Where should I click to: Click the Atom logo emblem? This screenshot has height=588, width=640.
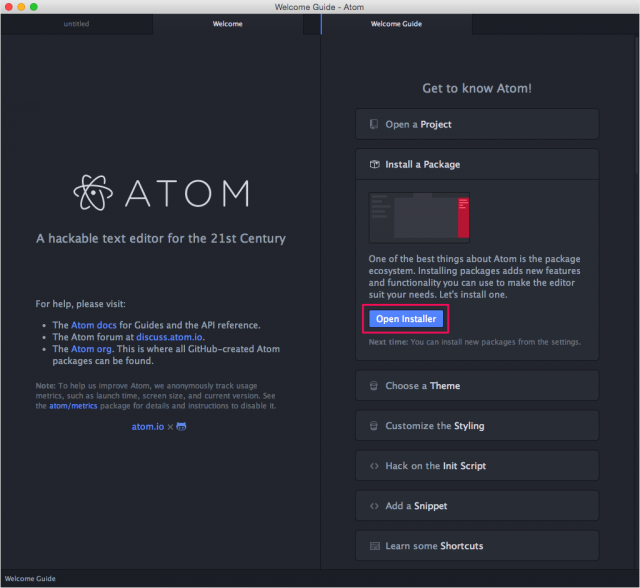(x=93, y=193)
